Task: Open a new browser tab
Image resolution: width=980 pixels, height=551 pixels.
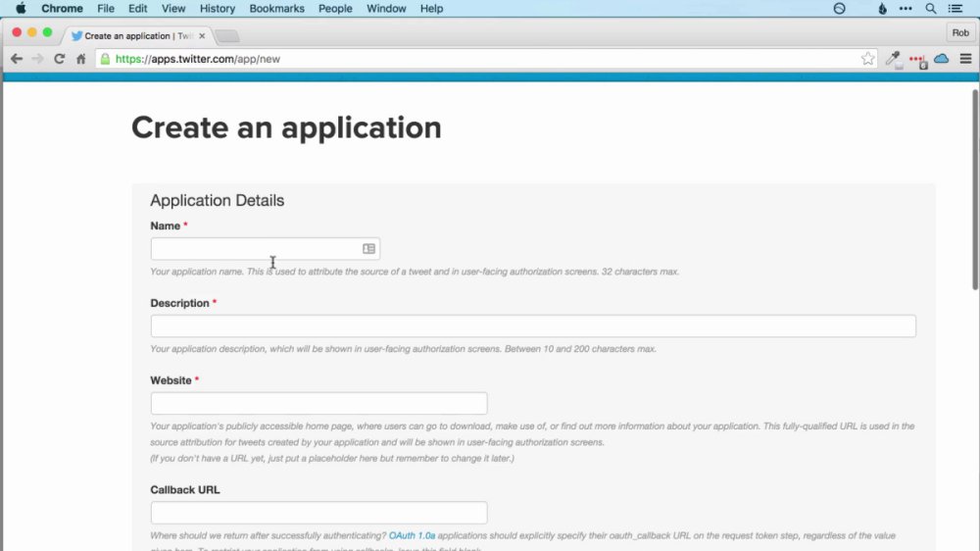Action: pos(227,36)
